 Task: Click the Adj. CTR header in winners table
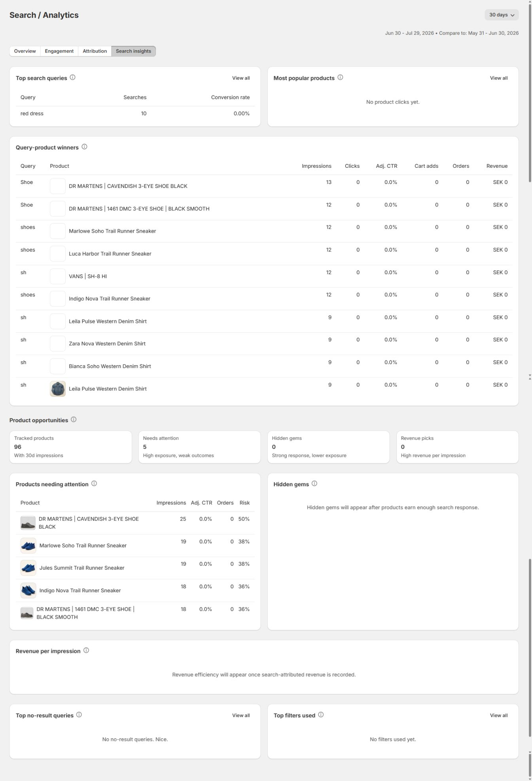click(x=386, y=166)
